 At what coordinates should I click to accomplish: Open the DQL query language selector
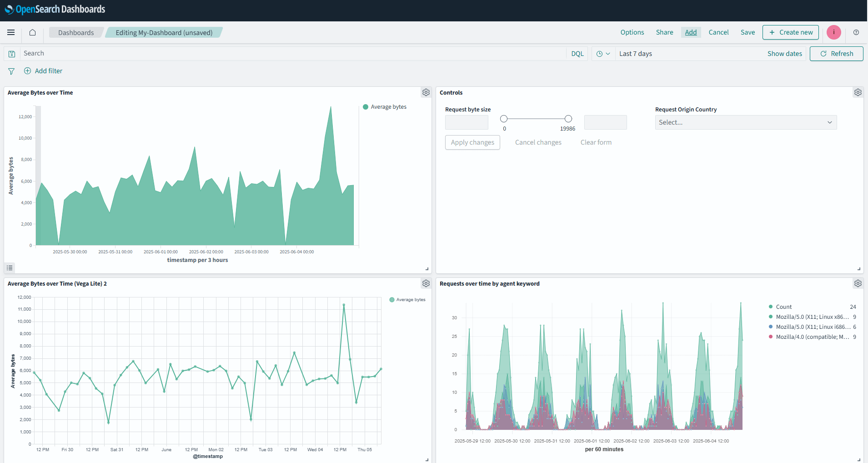pyautogui.click(x=577, y=53)
